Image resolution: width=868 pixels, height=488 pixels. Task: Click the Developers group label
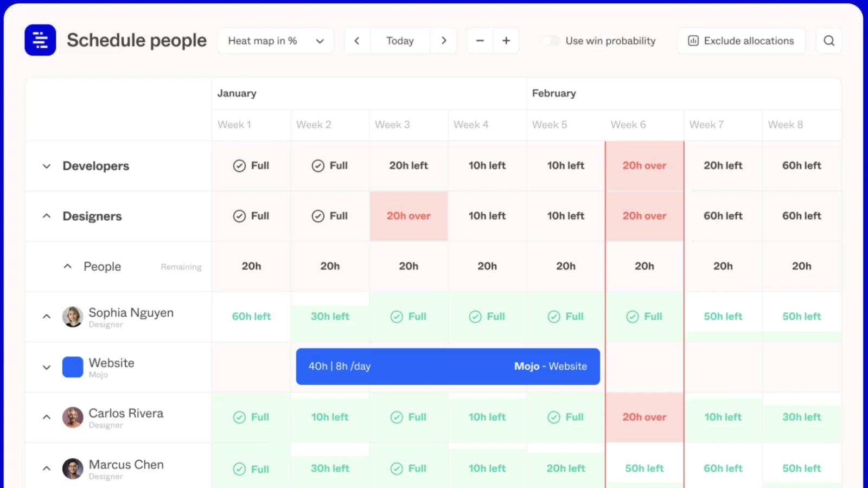[x=96, y=166]
